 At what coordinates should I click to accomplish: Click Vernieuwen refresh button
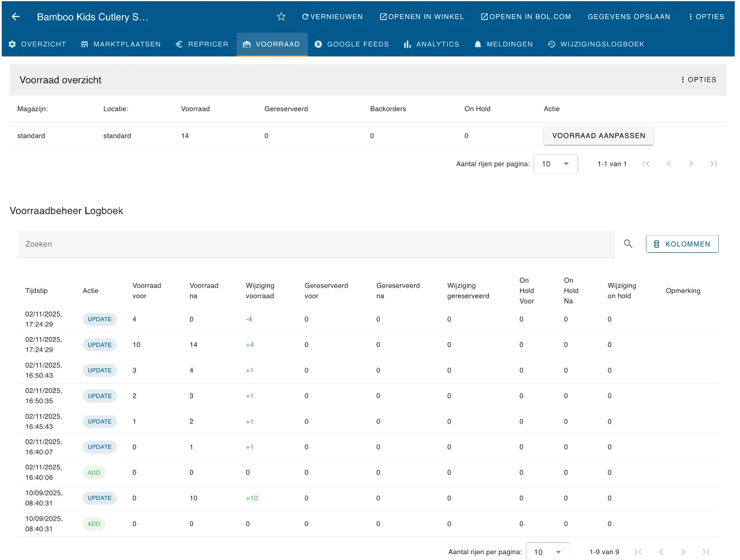[x=332, y=16]
